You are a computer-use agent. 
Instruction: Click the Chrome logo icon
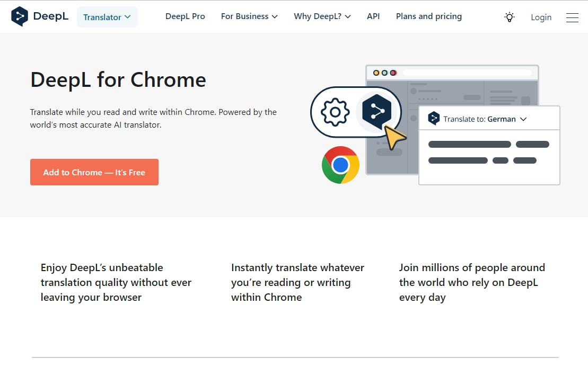pos(340,165)
